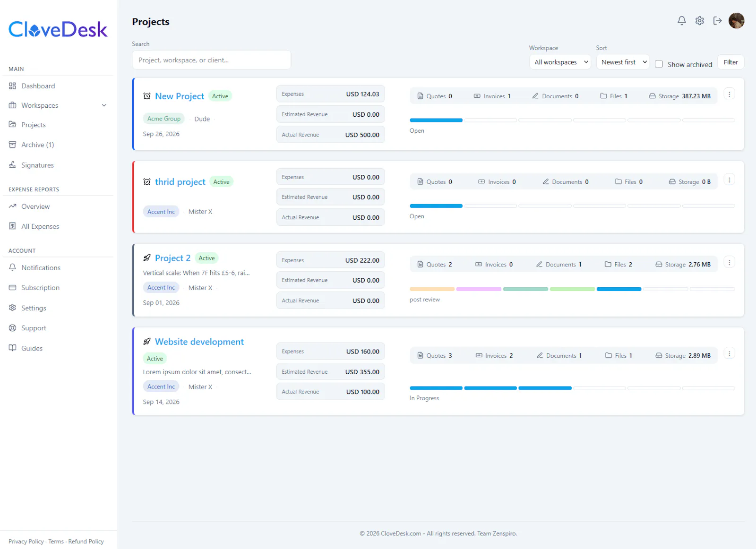Open the Privacy Policy link
This screenshot has width=756, height=549.
tap(26, 541)
